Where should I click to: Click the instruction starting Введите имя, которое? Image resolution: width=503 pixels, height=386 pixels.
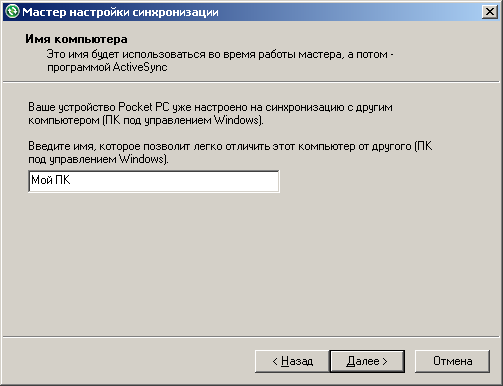(230, 153)
